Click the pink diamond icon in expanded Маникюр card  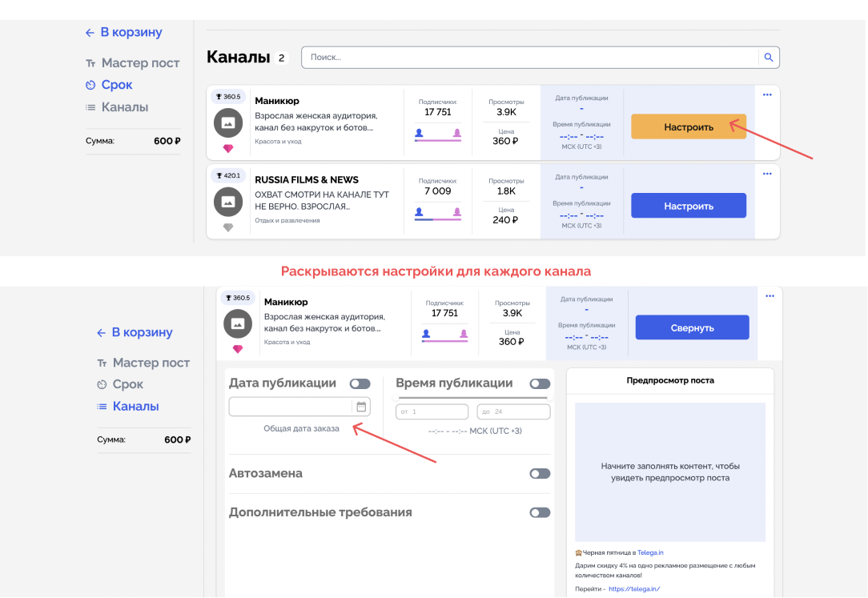pyautogui.click(x=238, y=349)
